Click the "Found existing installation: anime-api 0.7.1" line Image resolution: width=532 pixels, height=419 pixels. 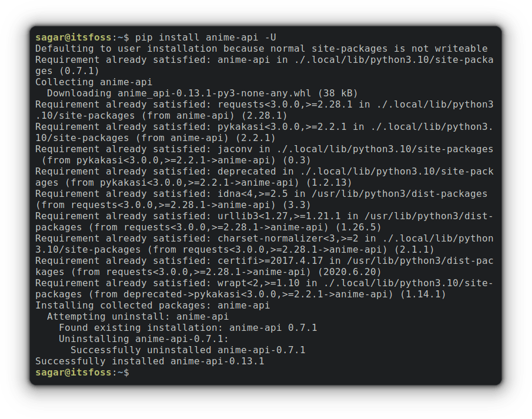tap(188, 328)
